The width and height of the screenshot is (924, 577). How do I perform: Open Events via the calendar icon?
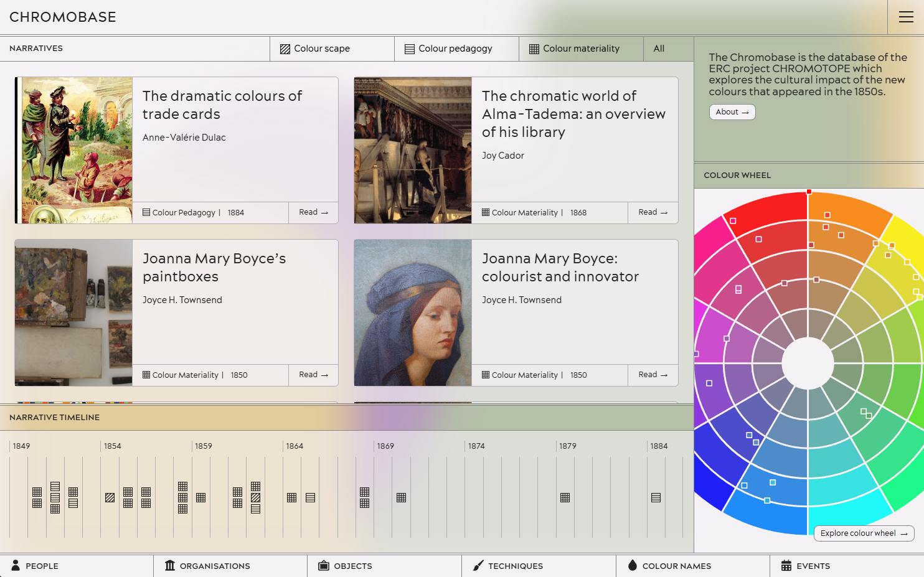tap(786, 565)
